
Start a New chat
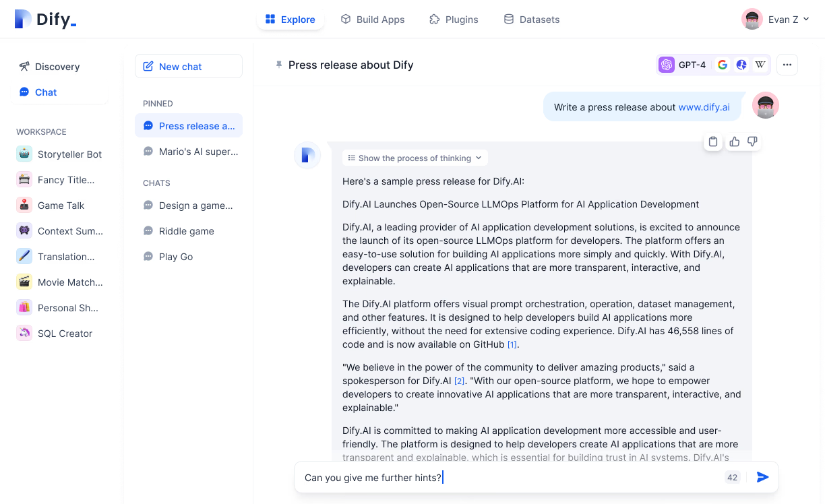click(x=189, y=66)
